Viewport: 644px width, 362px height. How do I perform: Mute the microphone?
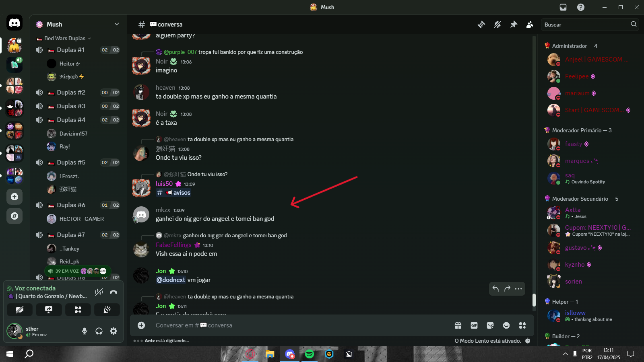point(85,331)
